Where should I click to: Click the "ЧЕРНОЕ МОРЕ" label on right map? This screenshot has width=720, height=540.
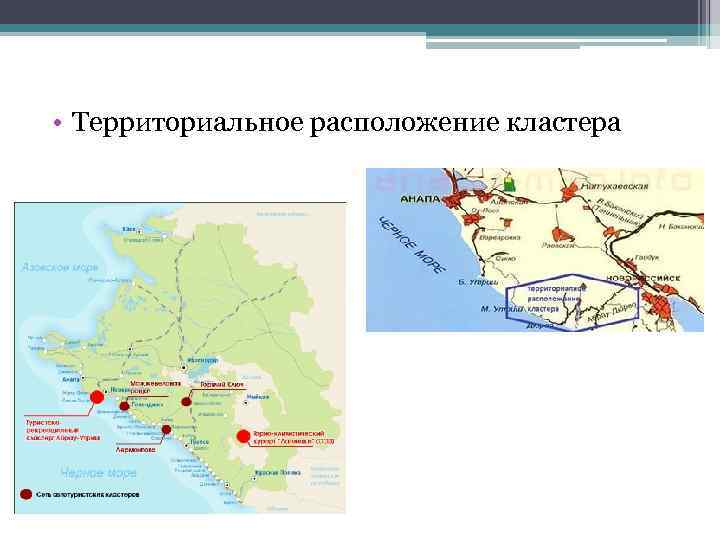click(x=411, y=244)
